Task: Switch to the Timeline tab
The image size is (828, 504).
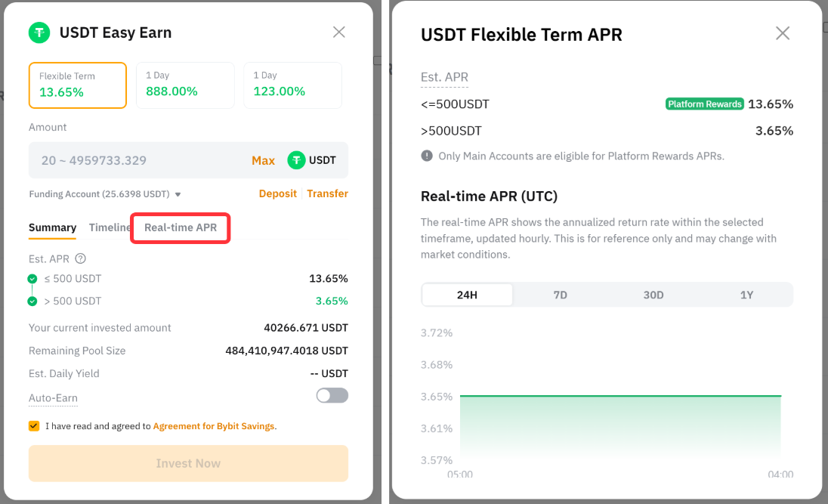Action: [110, 227]
